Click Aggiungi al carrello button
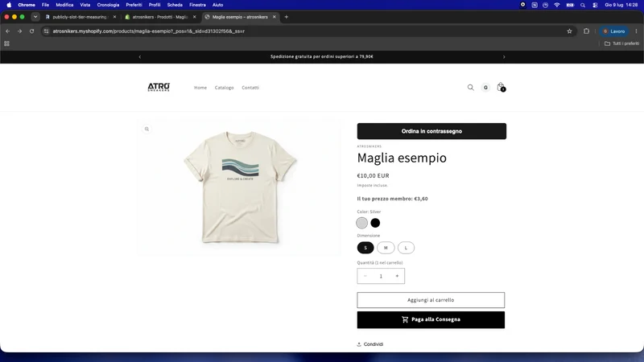 coord(431,300)
